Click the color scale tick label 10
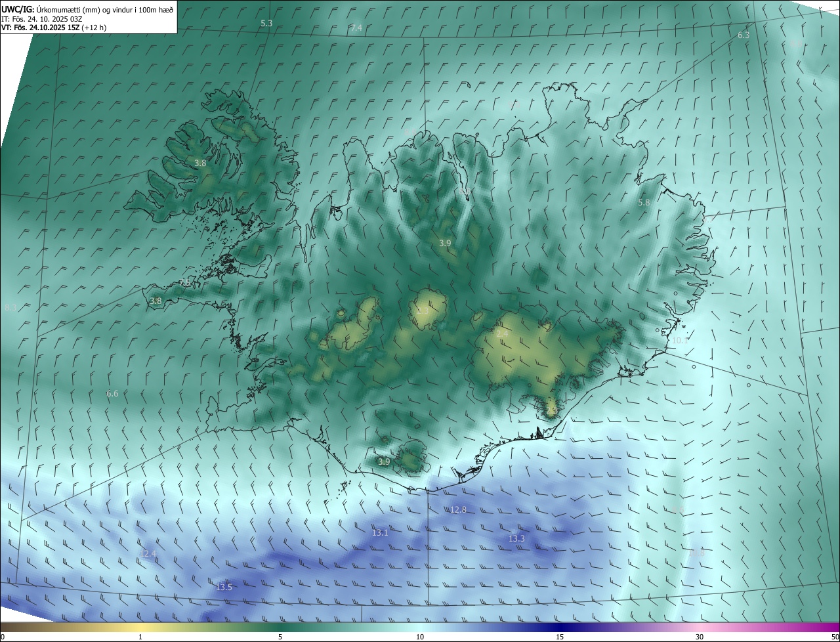This screenshot has height=642, width=840. (x=420, y=637)
